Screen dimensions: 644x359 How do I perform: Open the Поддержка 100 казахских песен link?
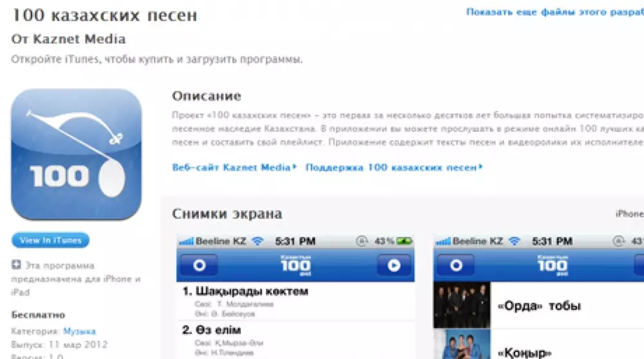[x=393, y=168]
